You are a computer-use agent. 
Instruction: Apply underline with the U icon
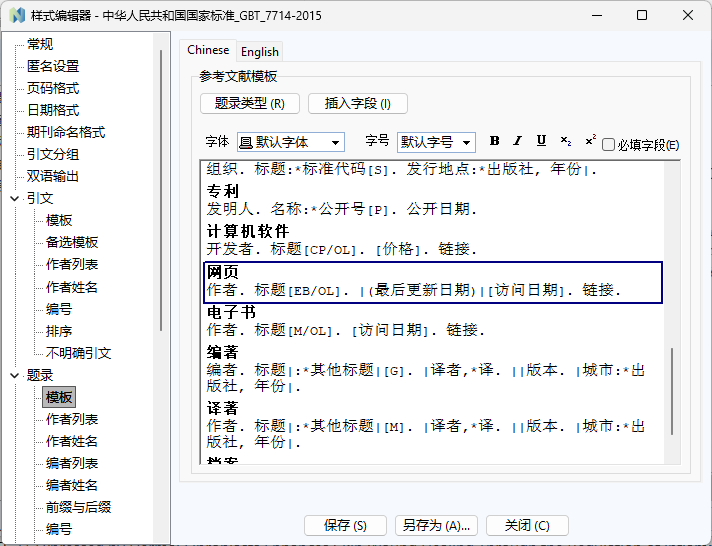click(x=541, y=141)
